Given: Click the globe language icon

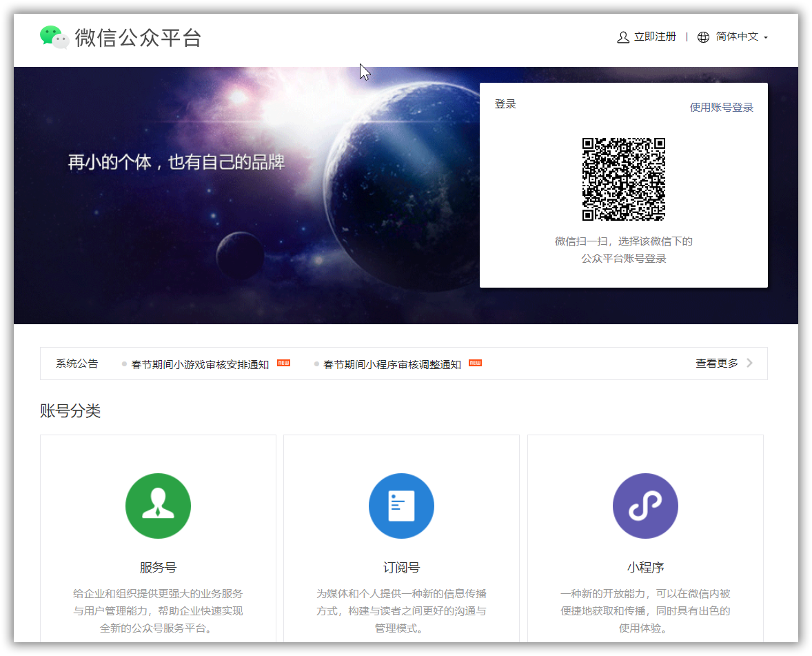Looking at the screenshot, I should [x=702, y=37].
